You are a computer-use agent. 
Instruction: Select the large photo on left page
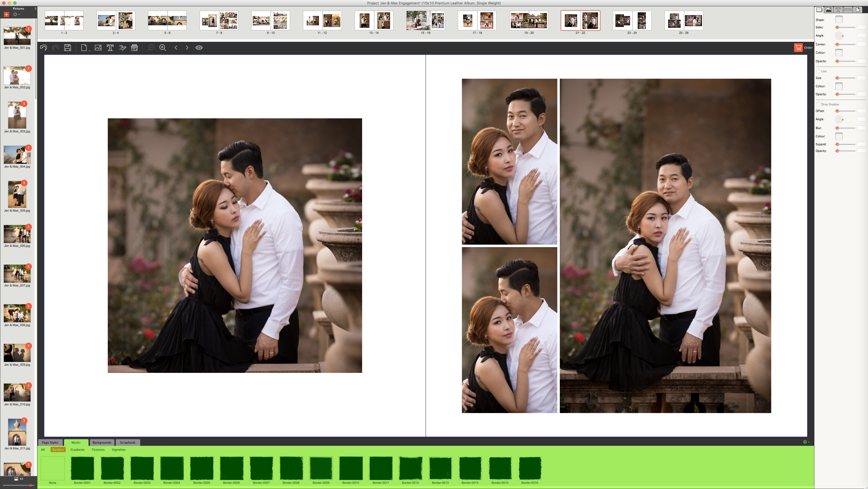[235, 245]
